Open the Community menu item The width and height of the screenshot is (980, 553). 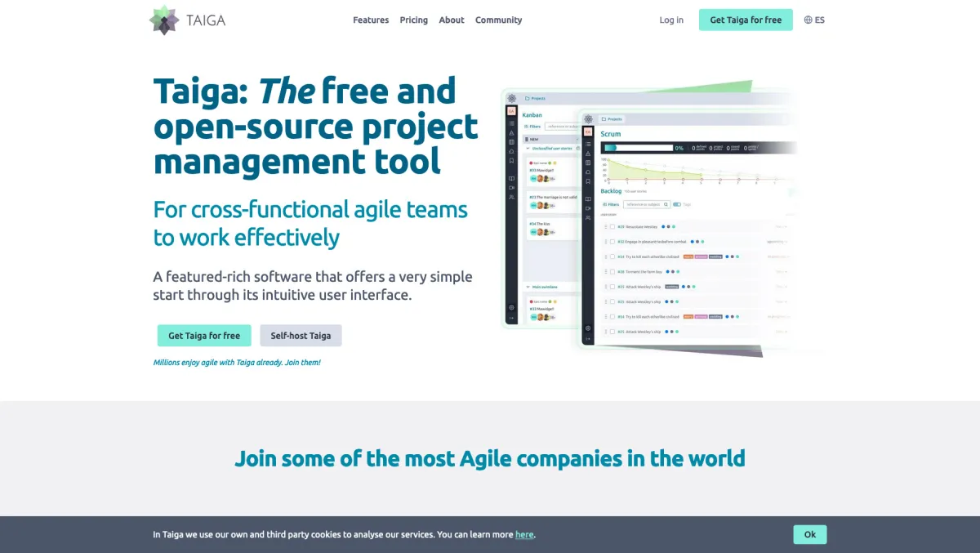[x=499, y=20]
